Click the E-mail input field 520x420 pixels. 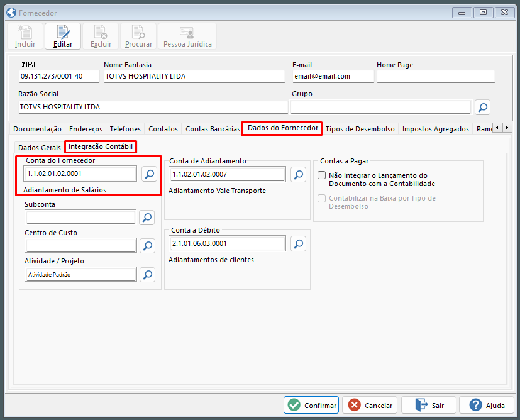(333, 76)
